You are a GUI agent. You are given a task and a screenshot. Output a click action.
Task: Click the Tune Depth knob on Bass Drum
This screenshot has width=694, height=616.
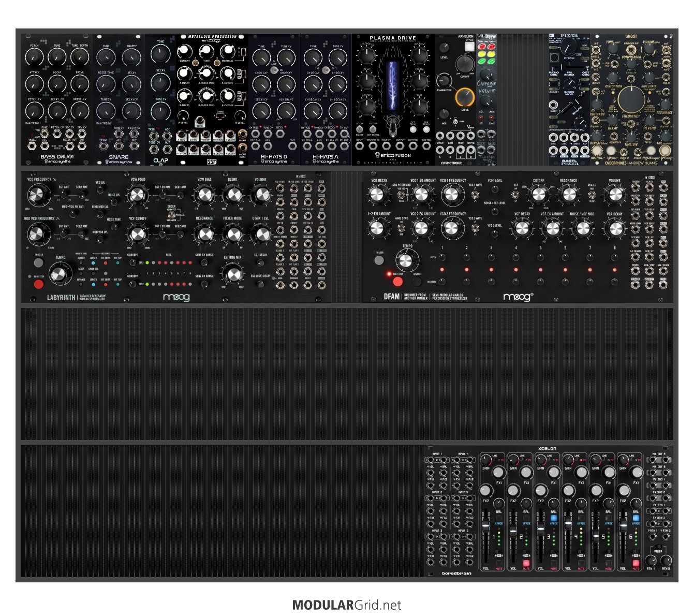pos(80,56)
